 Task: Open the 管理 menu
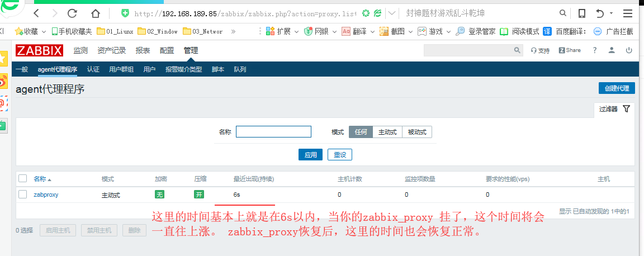pyautogui.click(x=191, y=50)
